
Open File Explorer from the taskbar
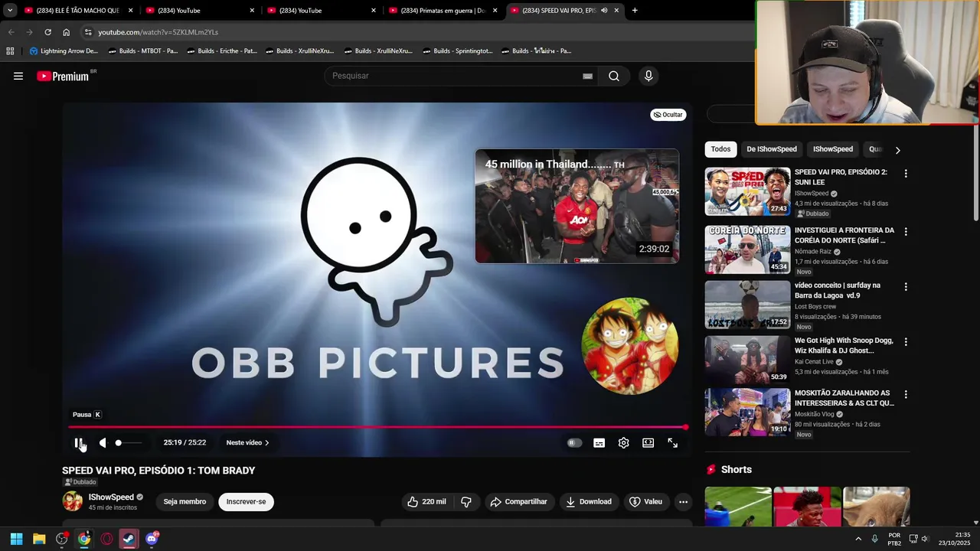pyautogui.click(x=39, y=539)
